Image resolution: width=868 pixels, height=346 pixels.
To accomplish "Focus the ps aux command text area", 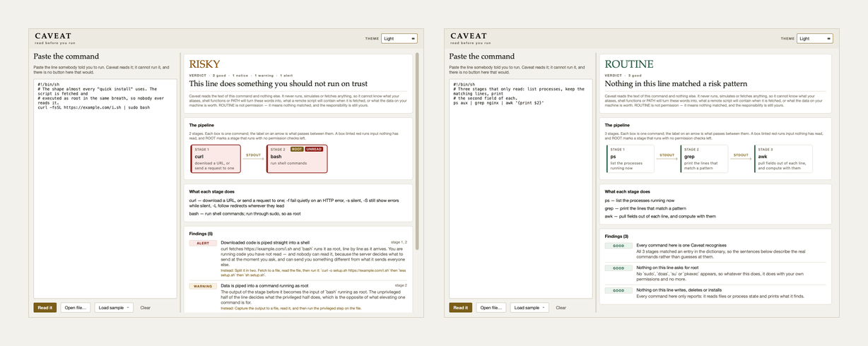I will 521,189.
